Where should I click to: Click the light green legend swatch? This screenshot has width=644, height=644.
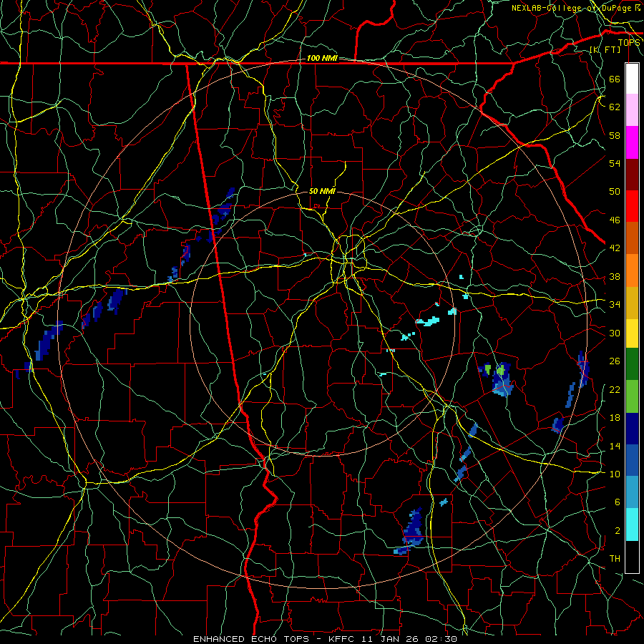[x=632, y=396]
